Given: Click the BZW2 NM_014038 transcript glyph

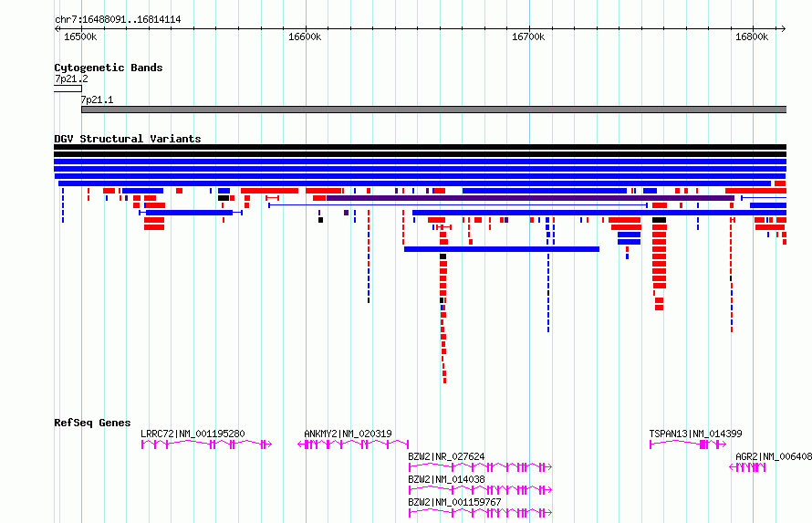Looking at the screenshot, I should pos(481,490).
